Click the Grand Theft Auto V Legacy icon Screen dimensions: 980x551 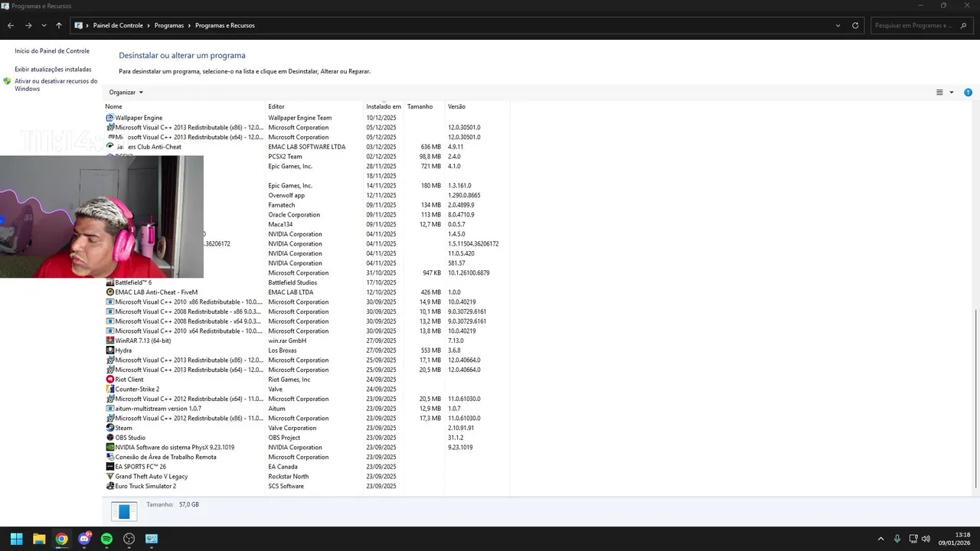pyautogui.click(x=109, y=476)
